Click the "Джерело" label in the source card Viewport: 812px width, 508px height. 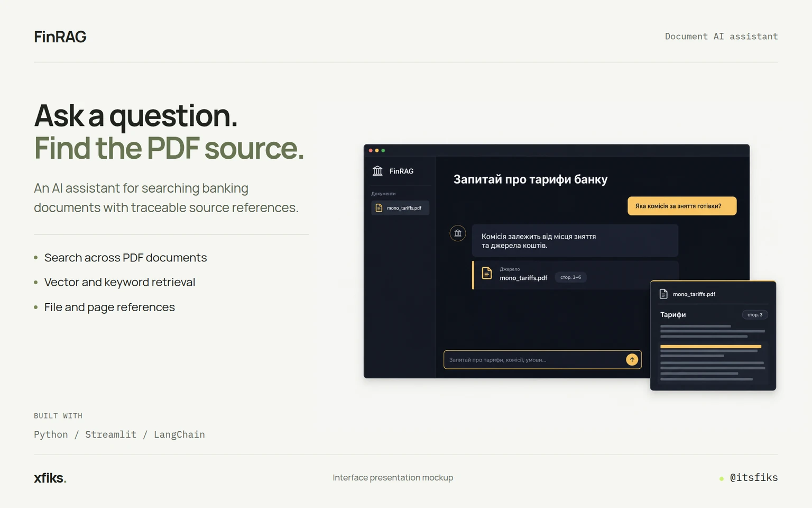click(x=510, y=269)
